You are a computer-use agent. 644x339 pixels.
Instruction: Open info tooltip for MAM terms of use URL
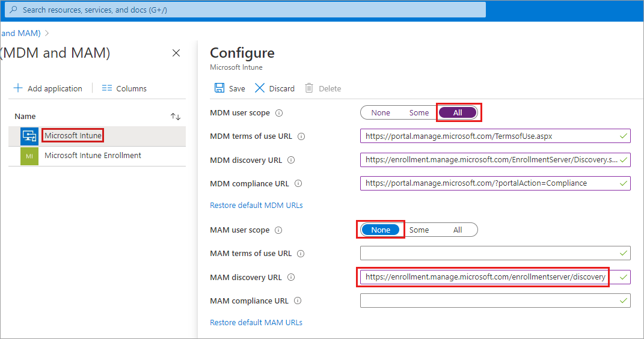301,254
